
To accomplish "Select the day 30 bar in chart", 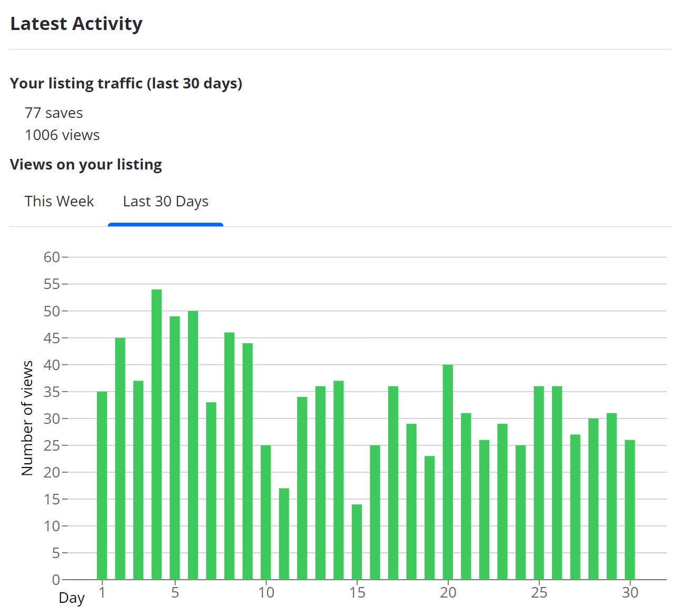I will coord(629,510).
